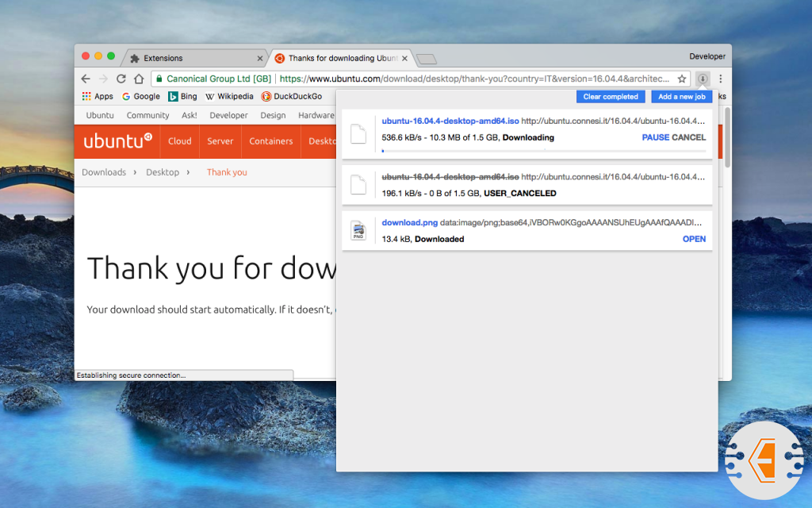Open the downloaded download.png file
Viewport: 812px width, 508px height.
tap(694, 239)
